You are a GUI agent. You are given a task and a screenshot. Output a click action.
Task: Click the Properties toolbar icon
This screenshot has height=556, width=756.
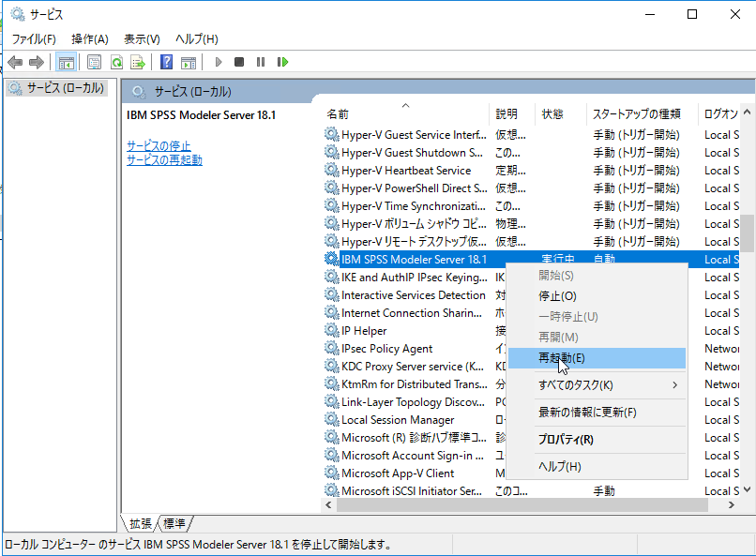(x=94, y=62)
